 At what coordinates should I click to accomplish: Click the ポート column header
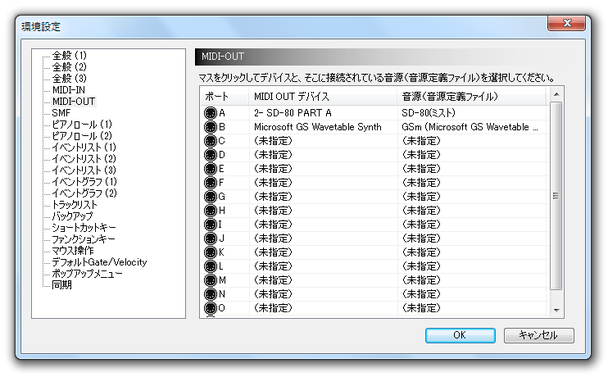pyautogui.click(x=225, y=96)
